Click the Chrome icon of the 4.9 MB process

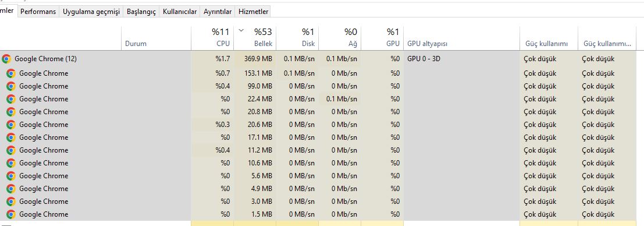click(11, 189)
